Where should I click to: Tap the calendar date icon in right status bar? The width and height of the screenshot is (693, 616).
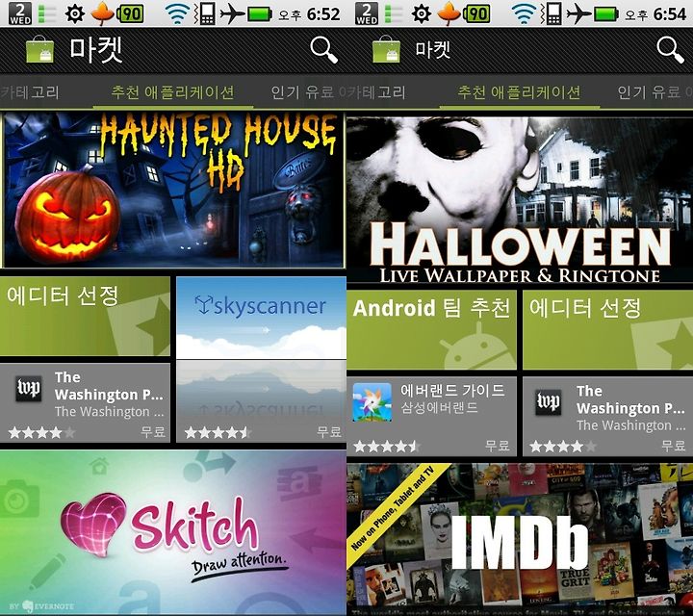pyautogui.click(x=367, y=13)
